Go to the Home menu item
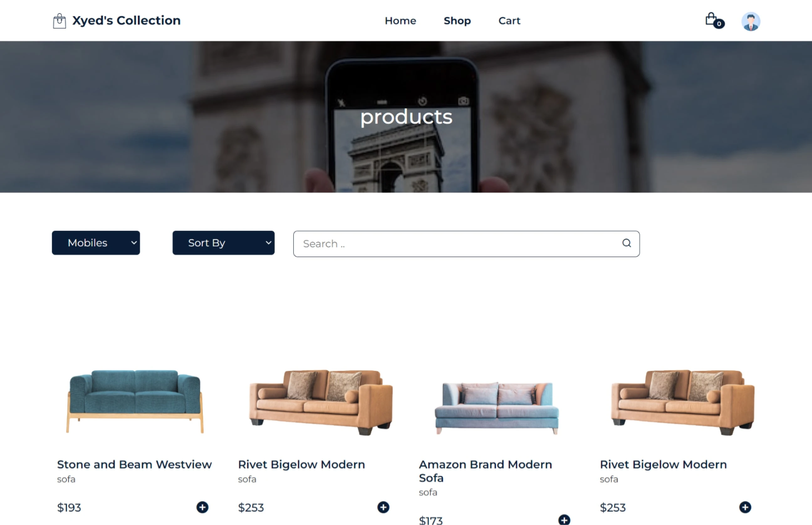The width and height of the screenshot is (812, 525). [400, 21]
